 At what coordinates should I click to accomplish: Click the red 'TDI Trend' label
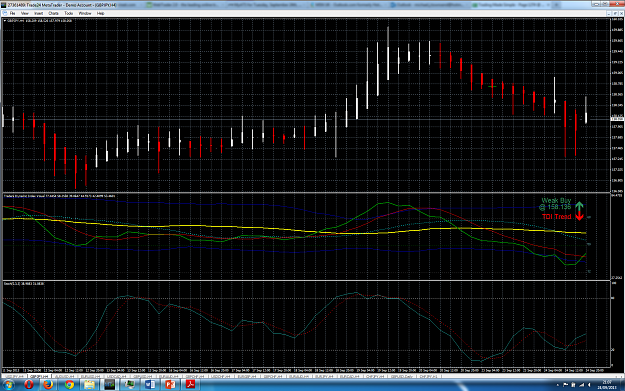coord(556,216)
